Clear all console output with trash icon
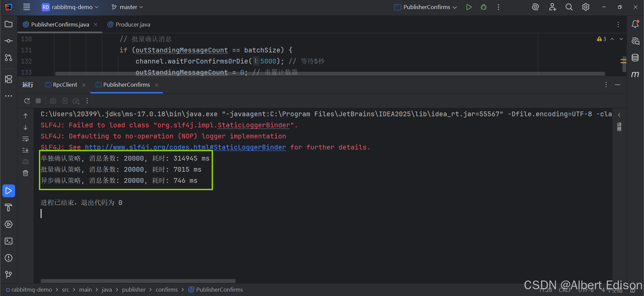 pyautogui.click(x=25, y=173)
